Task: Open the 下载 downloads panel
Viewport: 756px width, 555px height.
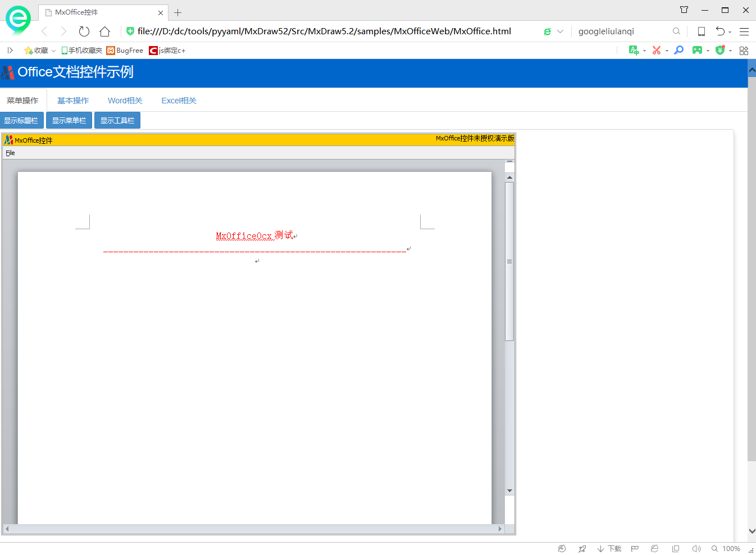Action: point(609,549)
